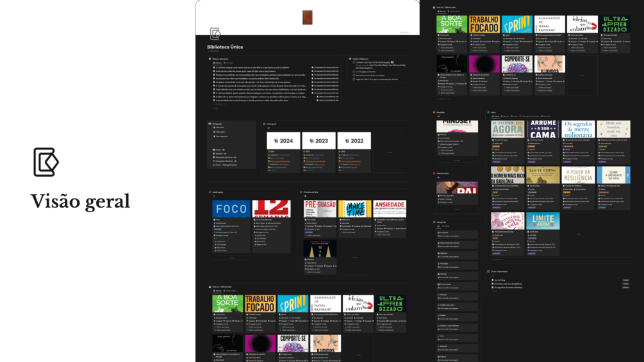The width and height of the screenshot is (644, 362).
Task: Click the purple Próximos da lista icon
Action: 301,192
